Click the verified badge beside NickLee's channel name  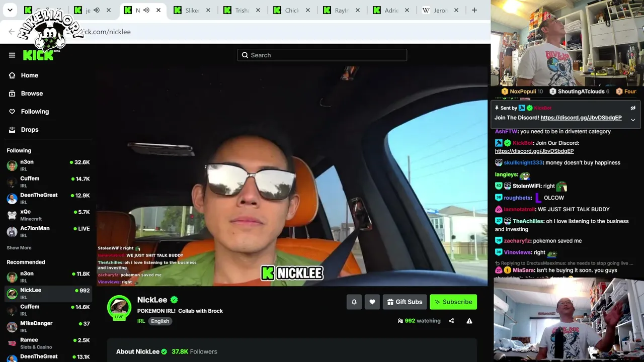pos(174,300)
